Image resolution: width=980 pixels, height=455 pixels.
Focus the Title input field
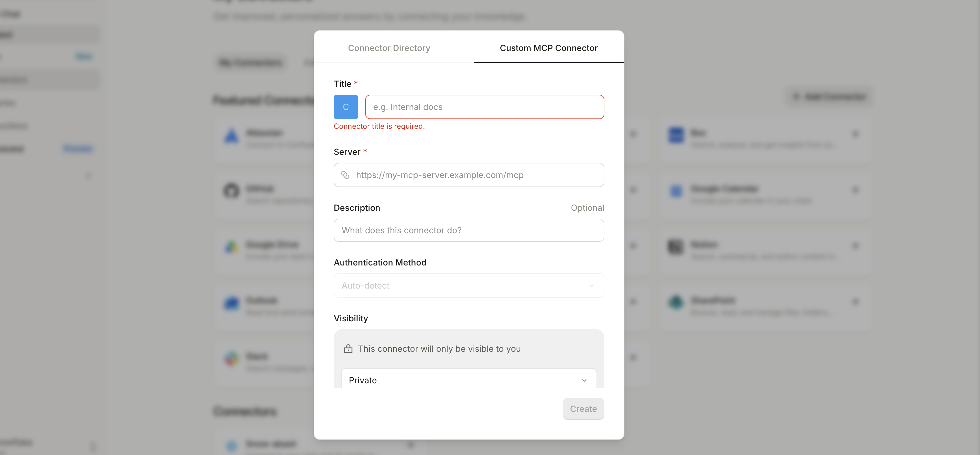point(484,107)
